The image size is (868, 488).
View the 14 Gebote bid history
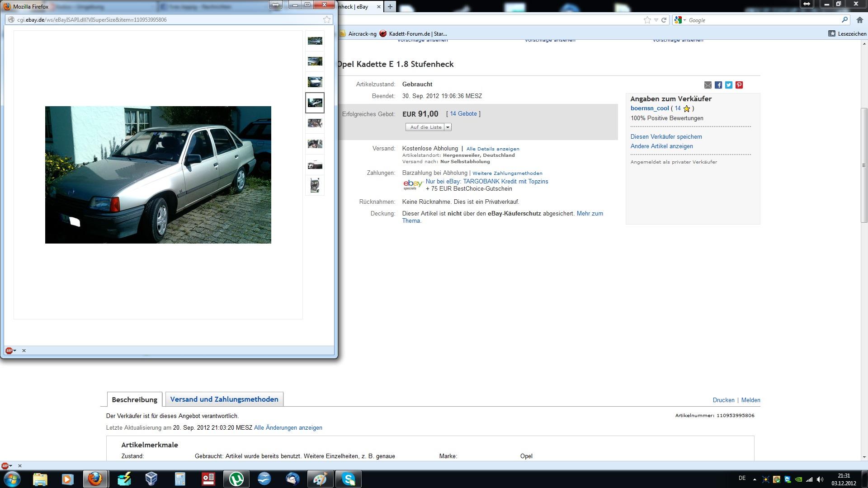point(463,114)
